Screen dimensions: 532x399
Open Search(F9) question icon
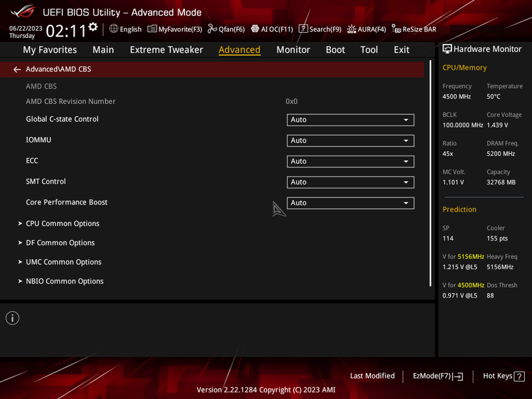pos(303,29)
